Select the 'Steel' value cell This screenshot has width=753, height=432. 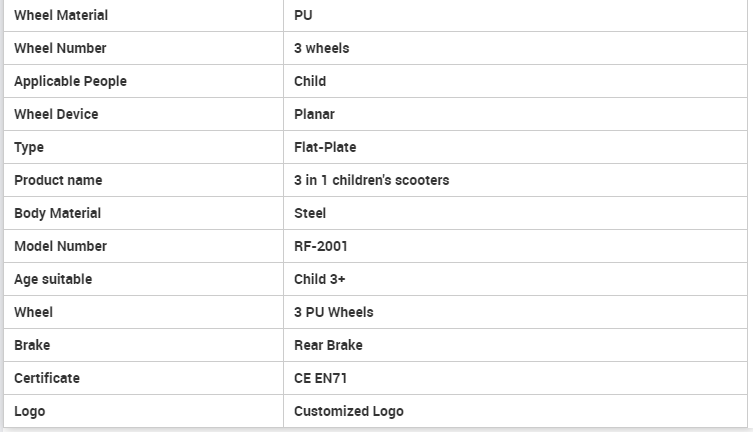[310, 213]
